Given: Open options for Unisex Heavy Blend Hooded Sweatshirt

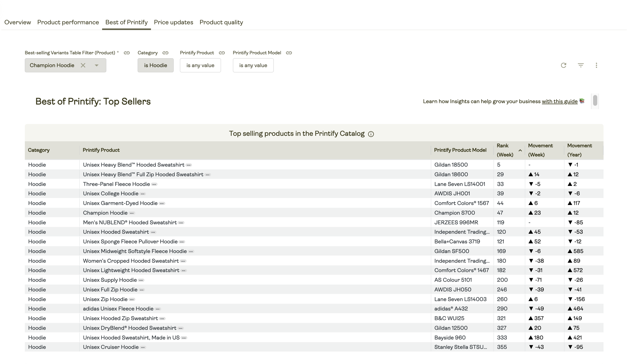Looking at the screenshot, I should point(189,165).
